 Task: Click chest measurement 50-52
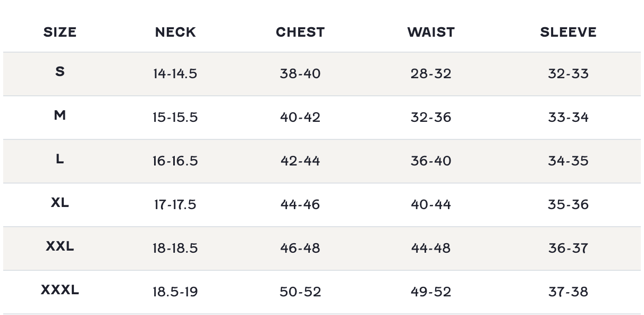[300, 292]
